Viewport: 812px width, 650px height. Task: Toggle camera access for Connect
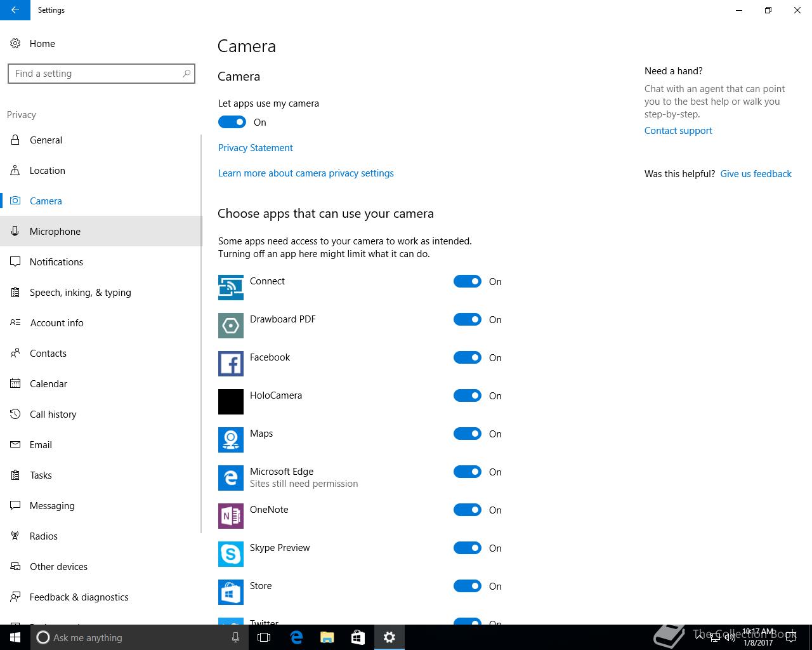[x=468, y=281]
